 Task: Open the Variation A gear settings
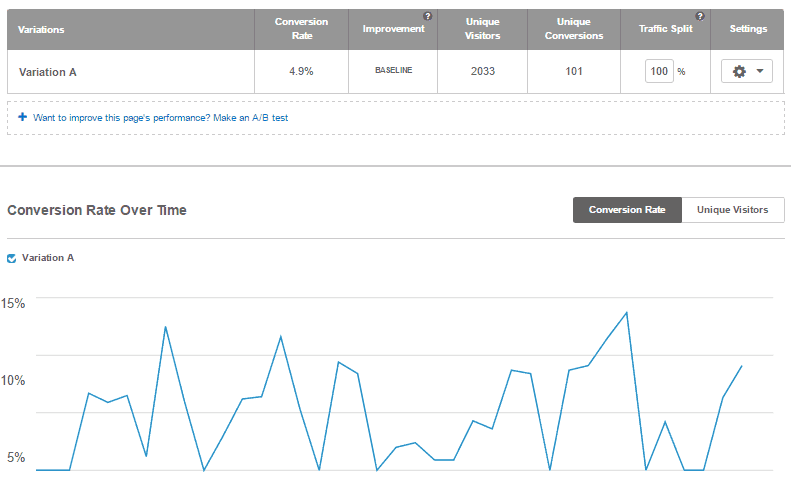pyautogui.click(x=739, y=71)
